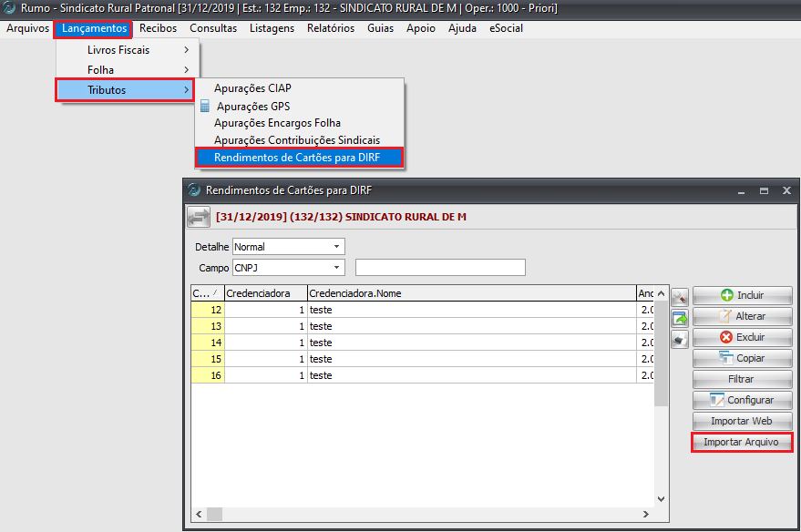Screen dimensions: 801x532
Task: Open the Detalhe dropdown set to Normal
Action: (289, 247)
